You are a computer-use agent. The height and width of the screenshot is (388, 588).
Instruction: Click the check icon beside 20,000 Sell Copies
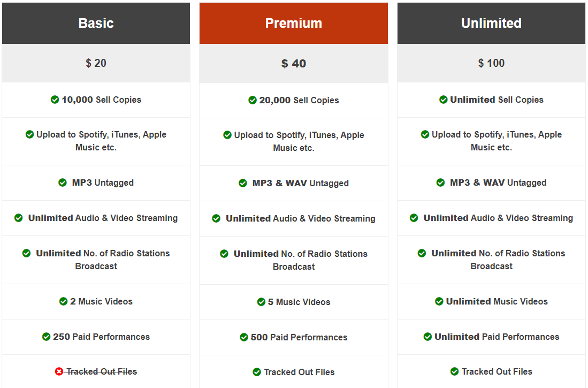pos(253,100)
